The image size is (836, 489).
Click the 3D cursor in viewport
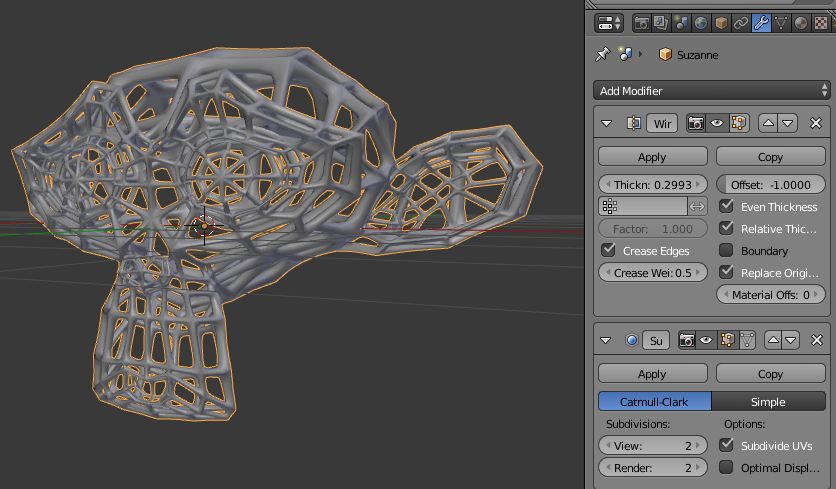coord(204,227)
